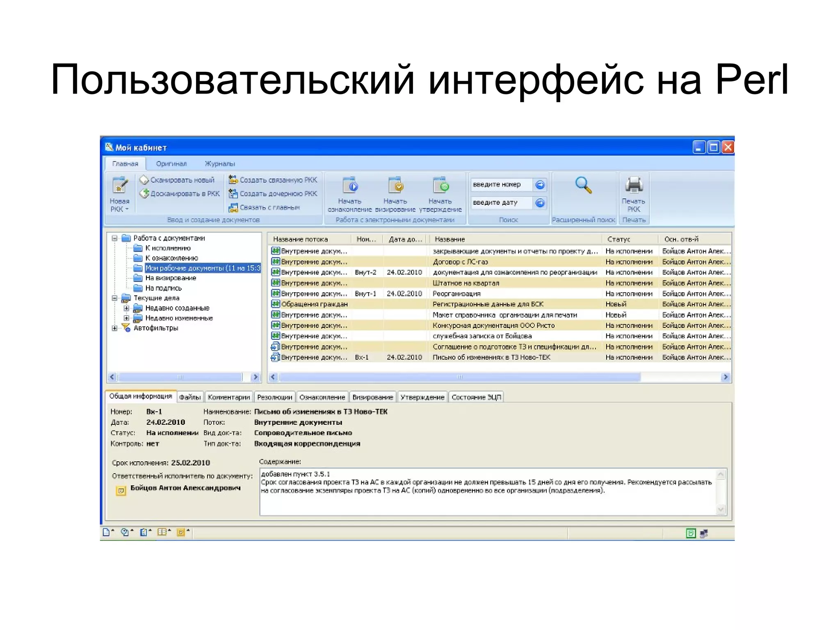Expand Автофильтры tree node
840x630 pixels.
(x=115, y=328)
